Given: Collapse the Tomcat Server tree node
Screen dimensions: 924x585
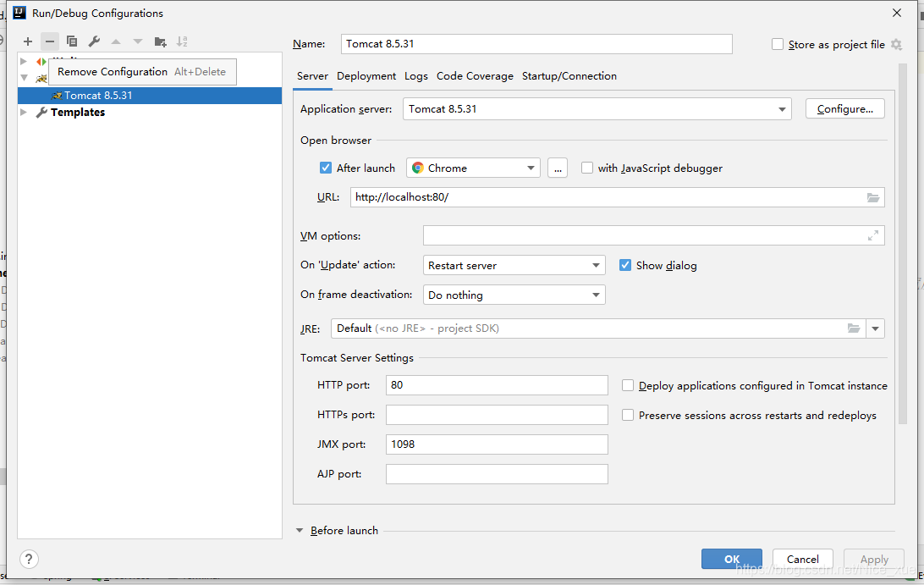Looking at the screenshot, I should click(x=25, y=77).
